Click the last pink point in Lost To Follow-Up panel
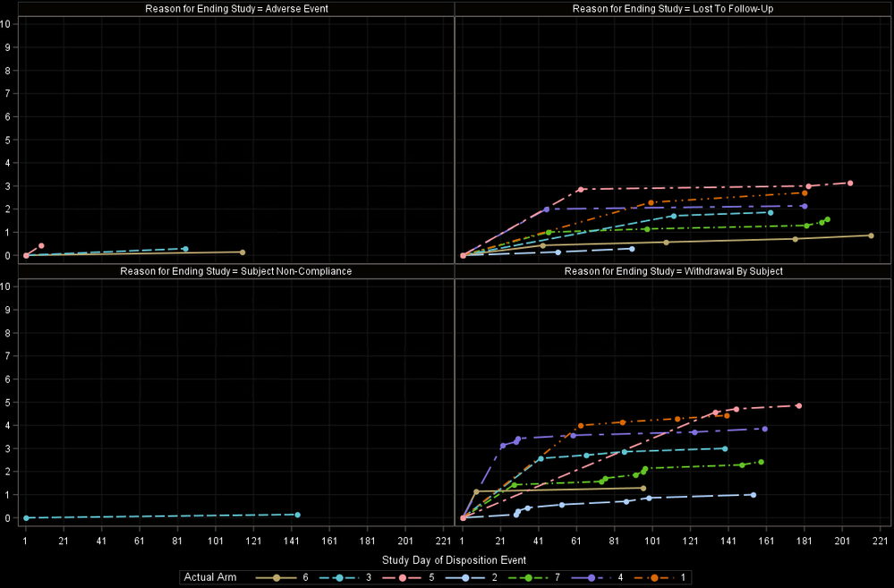The width and height of the screenshot is (894, 588). pyautogui.click(x=850, y=183)
